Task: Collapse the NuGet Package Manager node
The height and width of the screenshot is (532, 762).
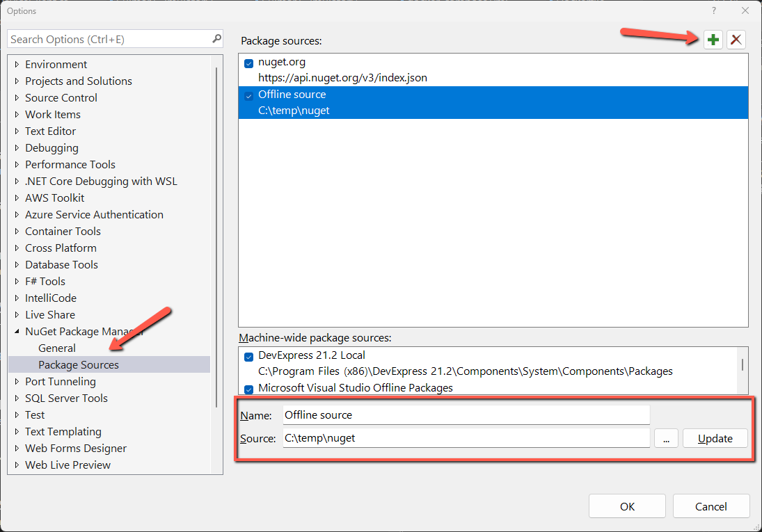Action: [x=17, y=331]
